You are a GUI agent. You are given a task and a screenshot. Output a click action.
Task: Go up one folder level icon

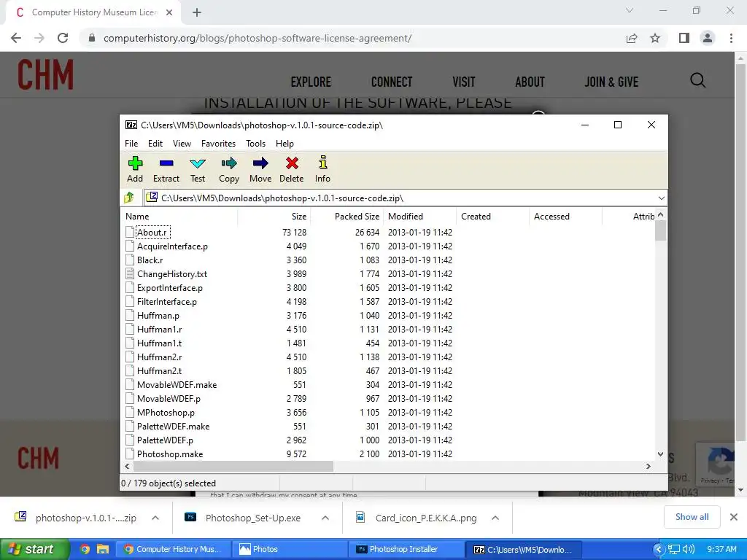[129, 198]
